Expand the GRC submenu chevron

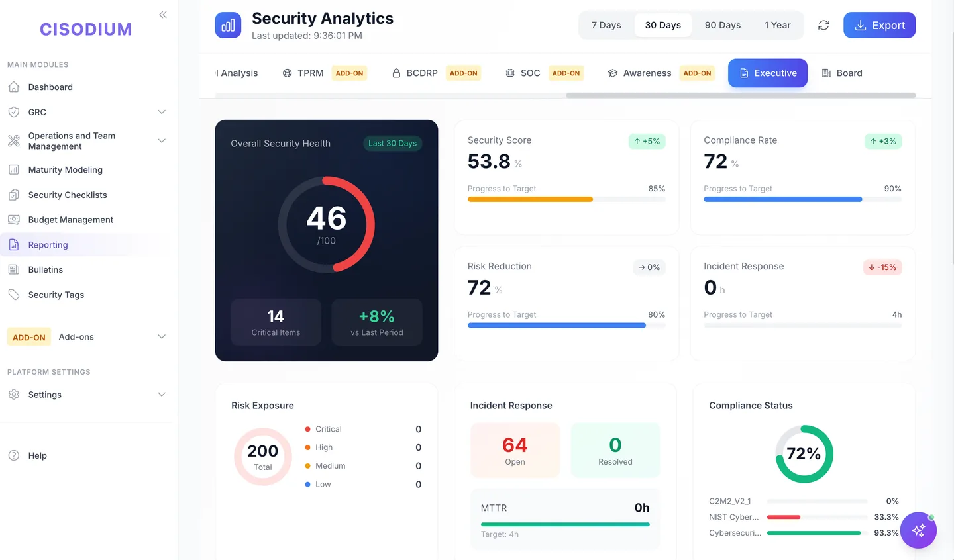[162, 112]
